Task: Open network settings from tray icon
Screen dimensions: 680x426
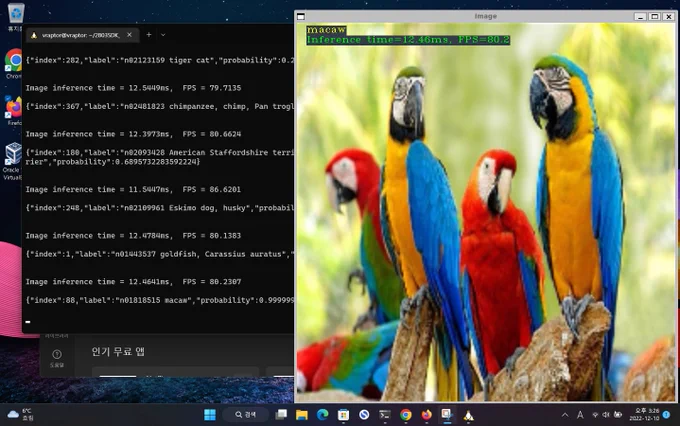Action: pos(595,415)
